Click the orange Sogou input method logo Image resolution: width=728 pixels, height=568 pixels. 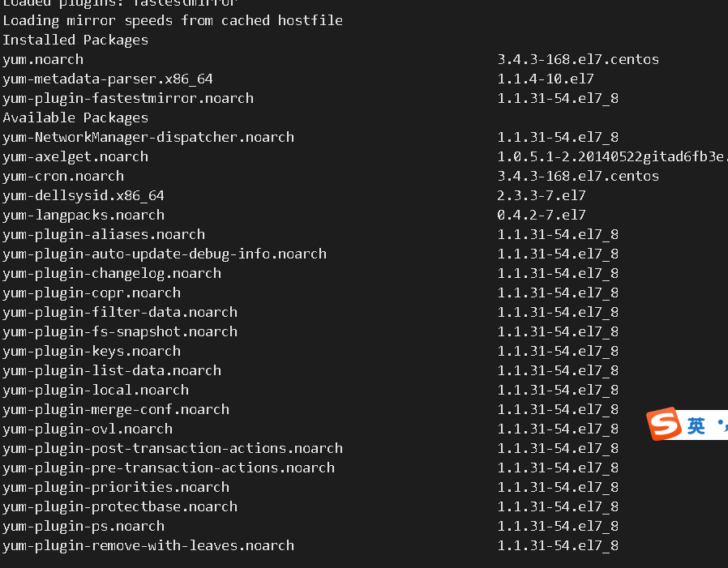click(664, 425)
